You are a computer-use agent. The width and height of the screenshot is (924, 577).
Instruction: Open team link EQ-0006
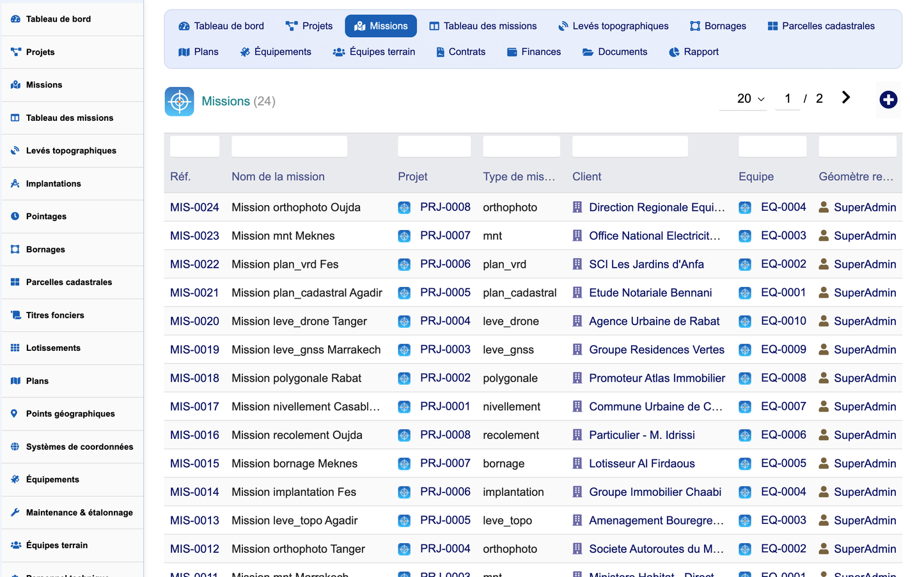783,435
